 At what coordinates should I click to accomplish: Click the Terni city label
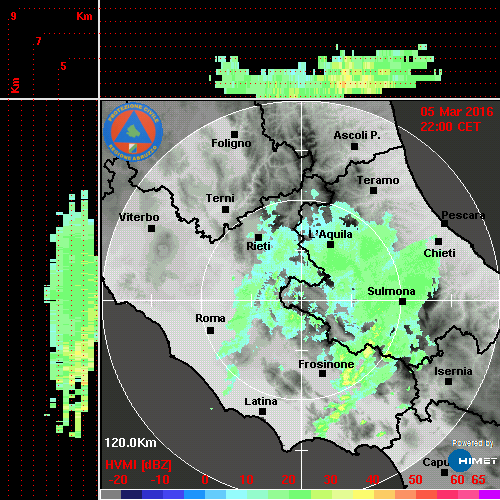(220, 198)
